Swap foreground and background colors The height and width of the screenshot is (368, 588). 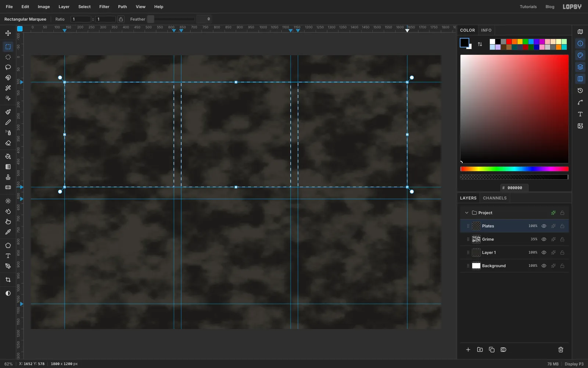coord(480,44)
